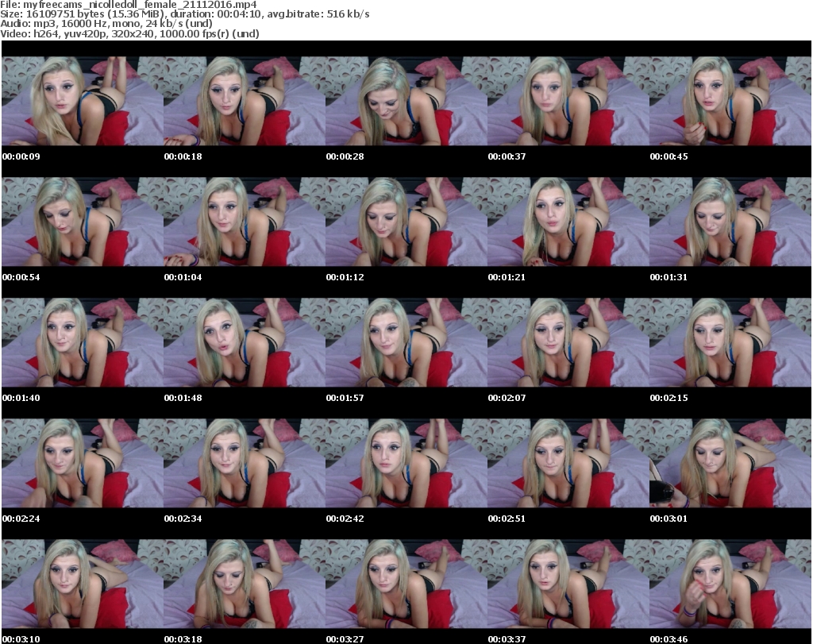Click the timestamp text 00:02:07
Image resolution: width=813 pixels, height=644 pixels.
click(507, 398)
